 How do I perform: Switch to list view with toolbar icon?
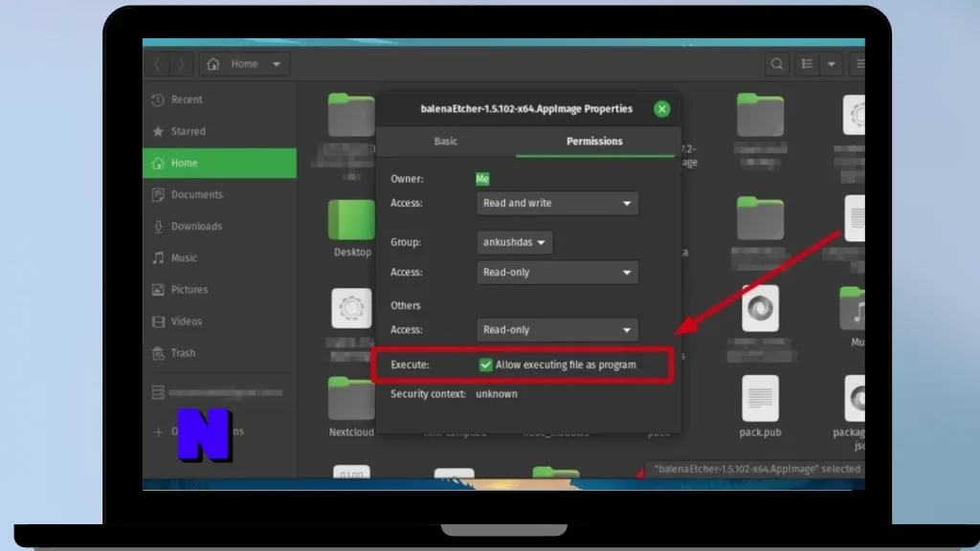click(807, 64)
